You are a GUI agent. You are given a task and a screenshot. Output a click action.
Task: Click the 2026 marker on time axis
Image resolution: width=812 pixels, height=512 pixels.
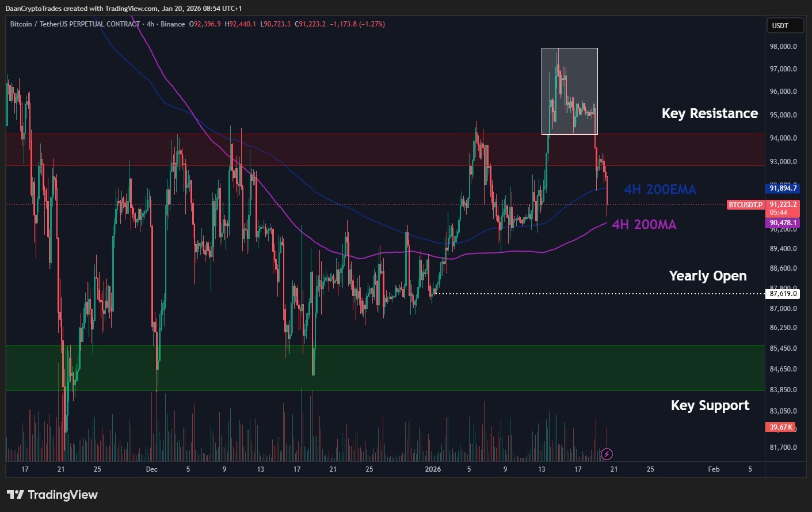pyautogui.click(x=433, y=469)
